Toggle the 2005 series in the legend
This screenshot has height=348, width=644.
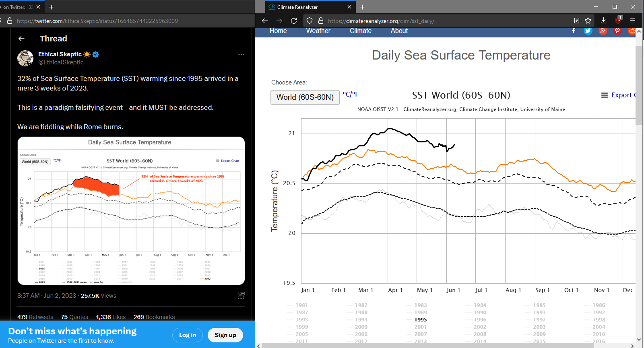tap(297, 334)
